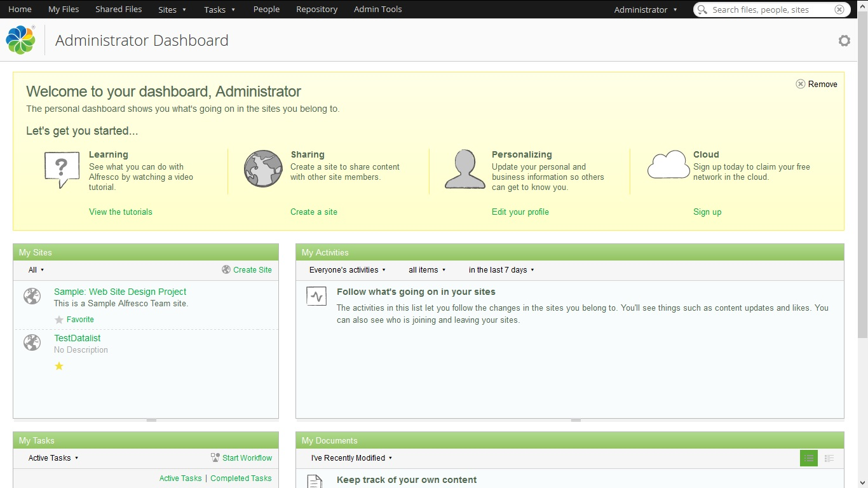868x488 pixels.
Task: Click the Learning question-mark speech bubble icon
Action: (62, 170)
